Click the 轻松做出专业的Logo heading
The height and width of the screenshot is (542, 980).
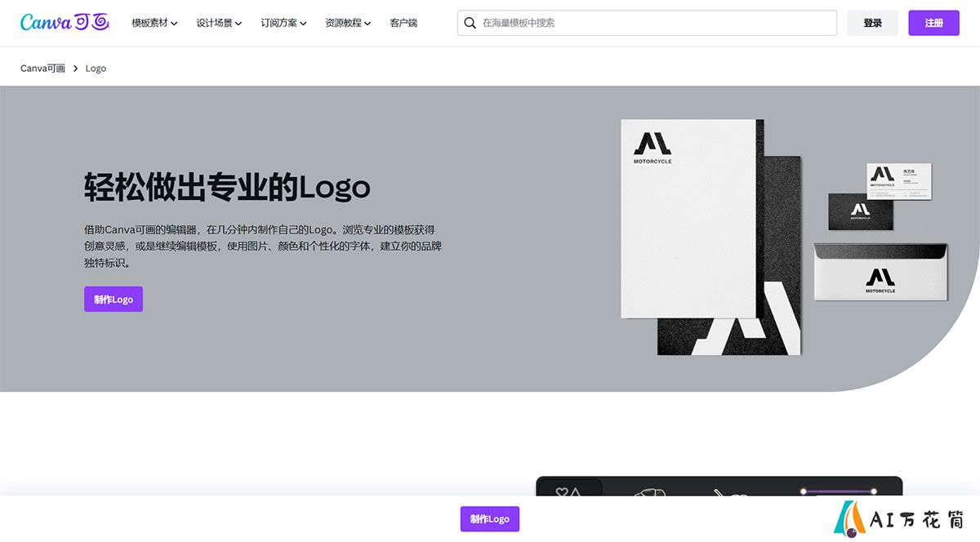[x=227, y=187]
